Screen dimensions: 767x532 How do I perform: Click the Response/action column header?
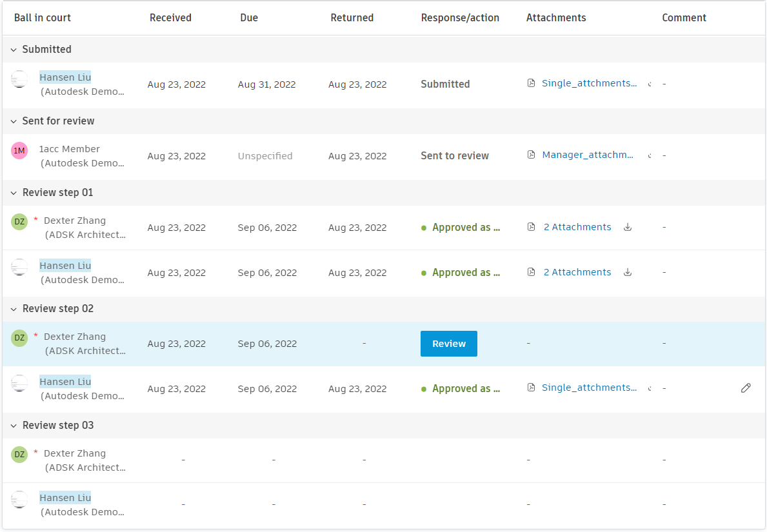(x=460, y=18)
